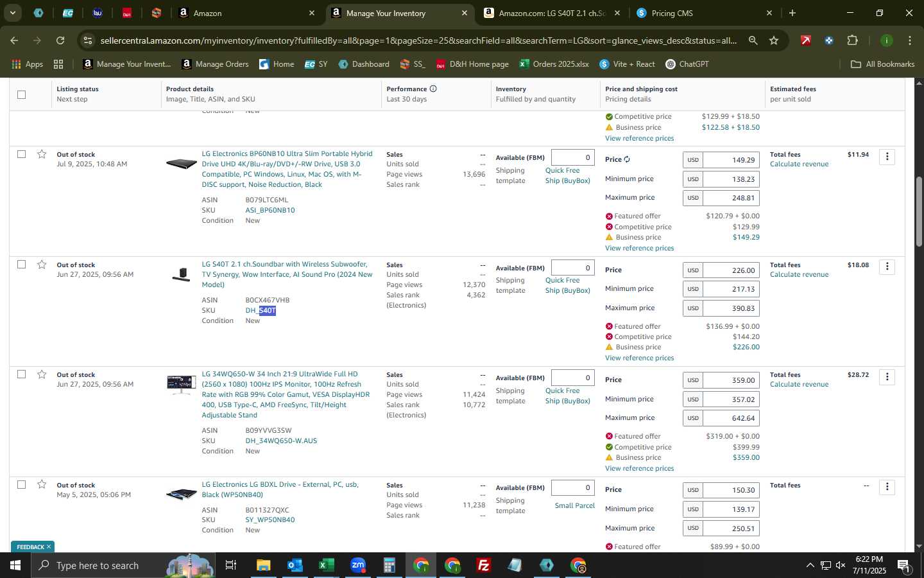This screenshot has width=924, height=578.
Task: Click the muted volume tray icon
Action: 841,565
